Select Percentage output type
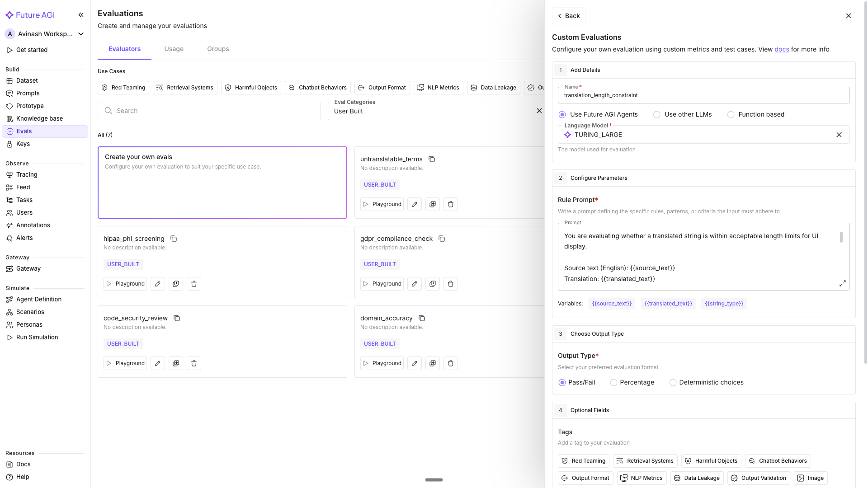Image resolution: width=868 pixels, height=488 pixels. click(613, 383)
